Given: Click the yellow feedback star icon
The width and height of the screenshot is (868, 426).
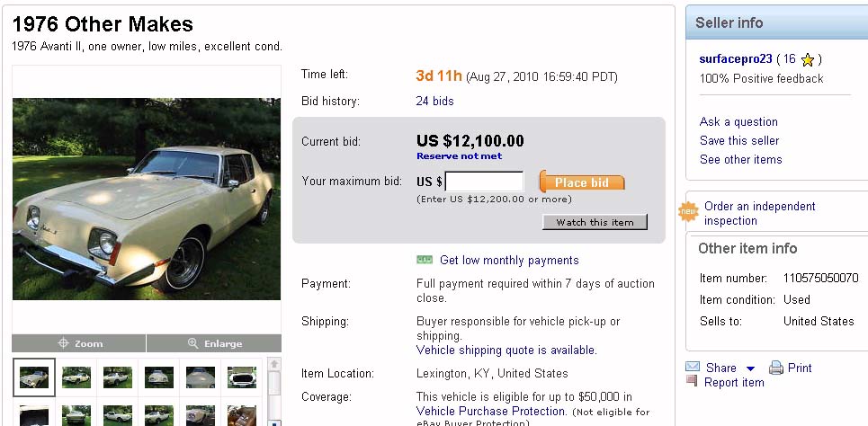Looking at the screenshot, I should (x=808, y=60).
